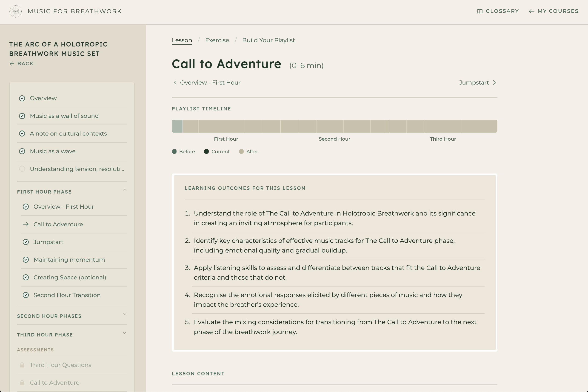The image size is (588, 392).
Task: Click the check beside Music as a wall of sound
Action: (22, 116)
